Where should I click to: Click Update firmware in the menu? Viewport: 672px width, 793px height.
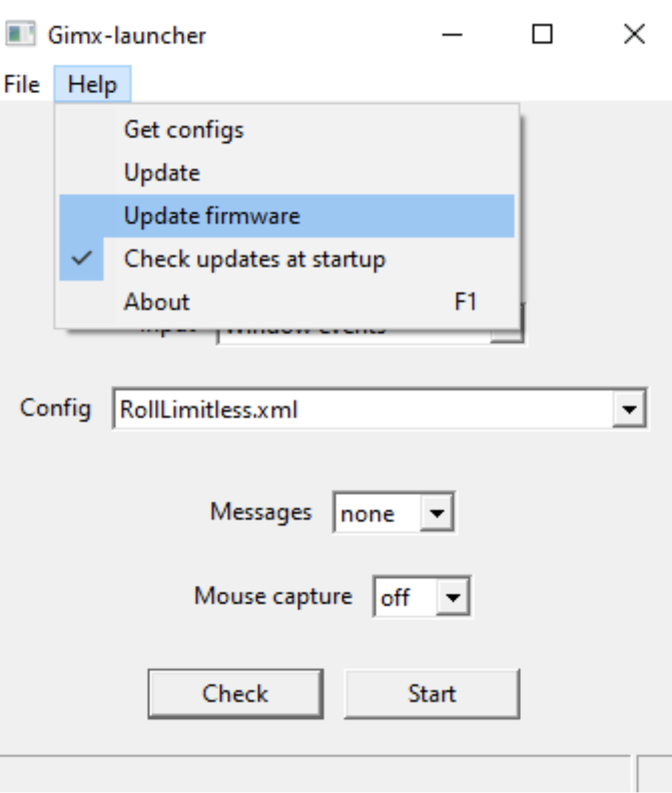click(212, 216)
